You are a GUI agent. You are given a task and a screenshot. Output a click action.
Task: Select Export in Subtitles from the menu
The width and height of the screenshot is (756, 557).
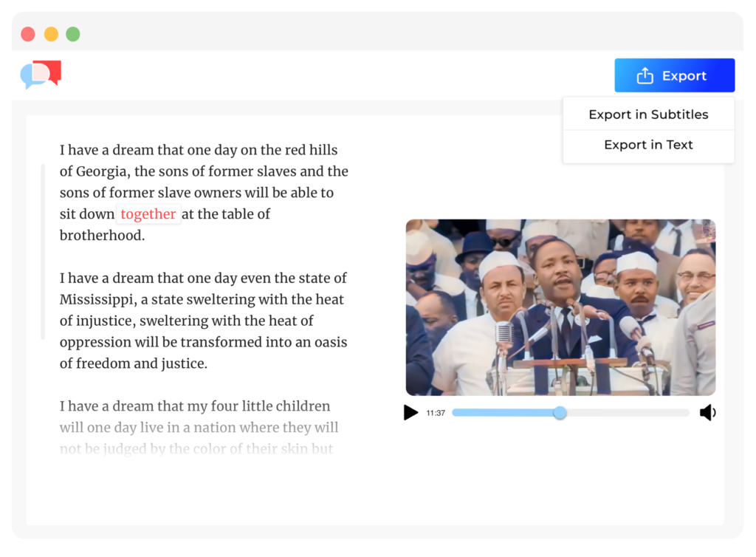pos(648,114)
